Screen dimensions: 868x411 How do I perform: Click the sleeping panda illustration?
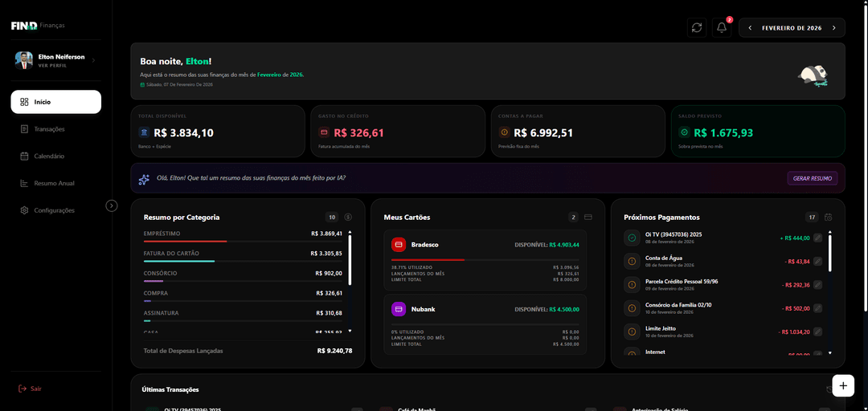pos(813,75)
